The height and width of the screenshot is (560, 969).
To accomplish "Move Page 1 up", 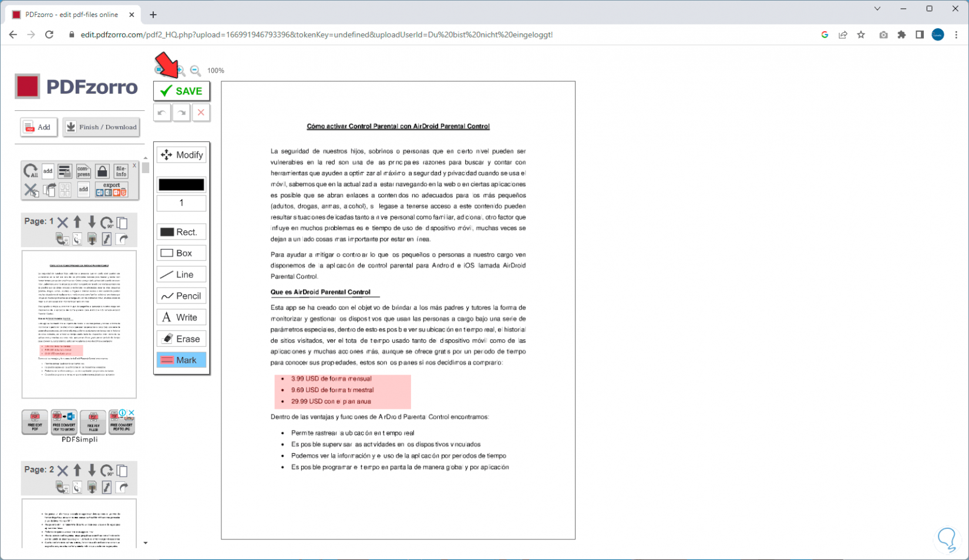I will [78, 222].
